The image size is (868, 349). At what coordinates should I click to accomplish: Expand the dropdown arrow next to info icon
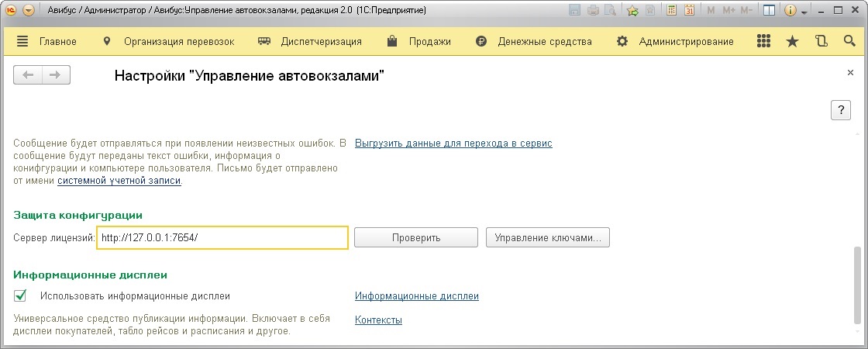tap(804, 12)
